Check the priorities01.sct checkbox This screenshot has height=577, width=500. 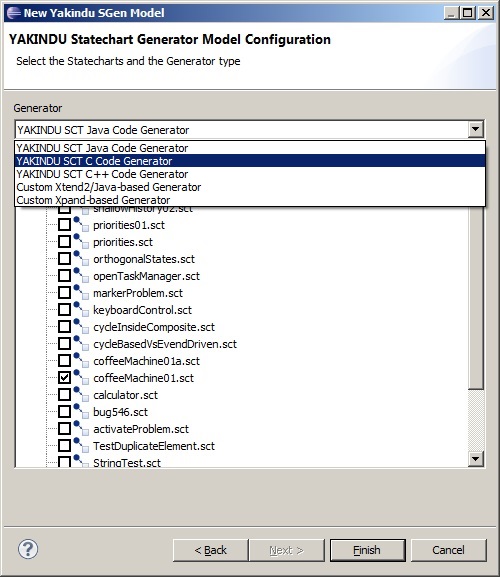[x=64, y=225]
